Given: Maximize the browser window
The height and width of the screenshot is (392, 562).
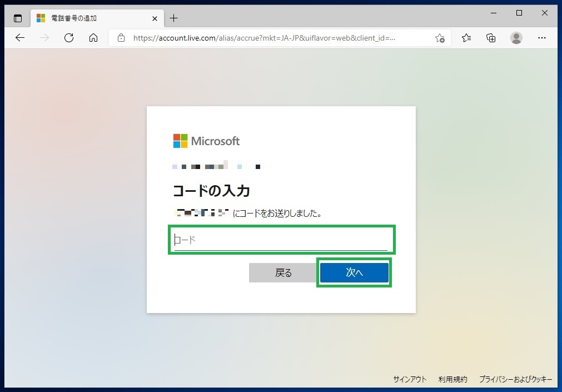Looking at the screenshot, I should (x=519, y=13).
